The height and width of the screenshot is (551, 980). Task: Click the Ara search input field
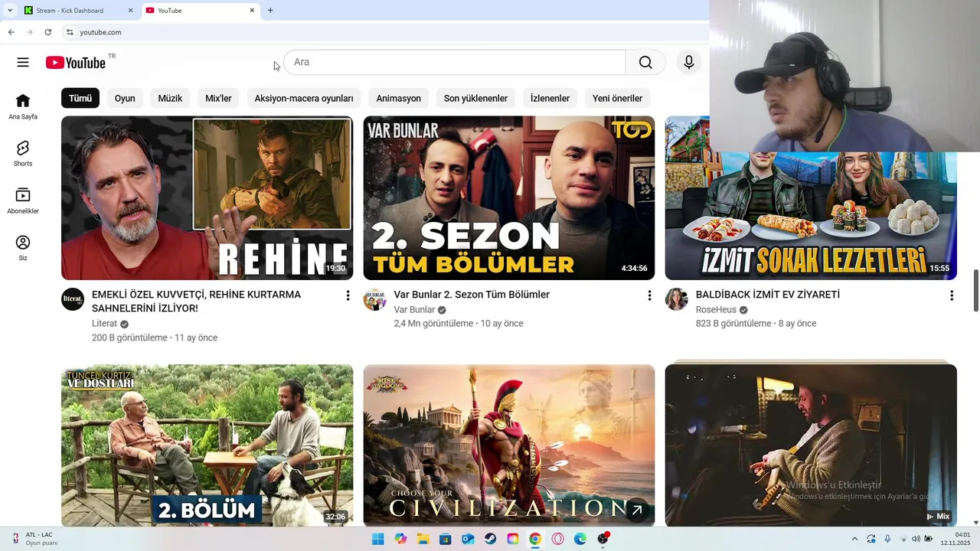click(x=455, y=62)
